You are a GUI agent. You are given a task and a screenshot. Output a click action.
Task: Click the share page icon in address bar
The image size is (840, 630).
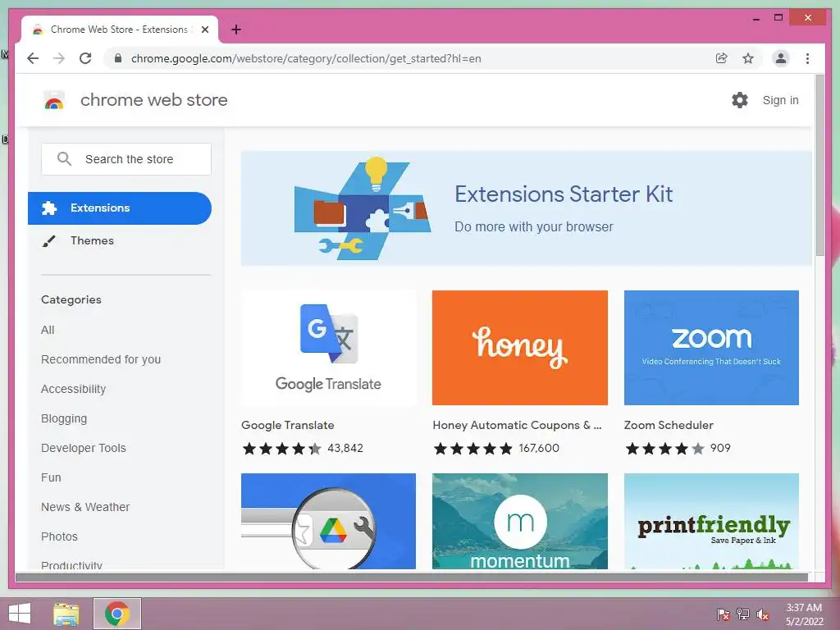(722, 58)
